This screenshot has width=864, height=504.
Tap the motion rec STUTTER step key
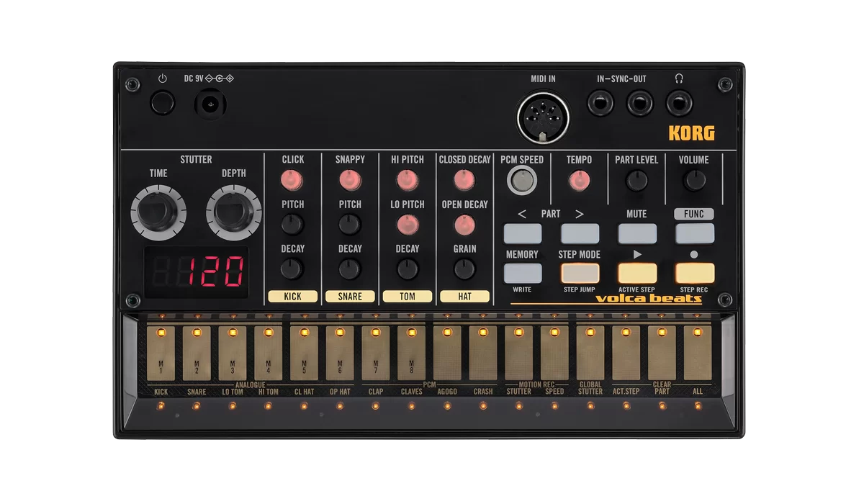(x=519, y=353)
